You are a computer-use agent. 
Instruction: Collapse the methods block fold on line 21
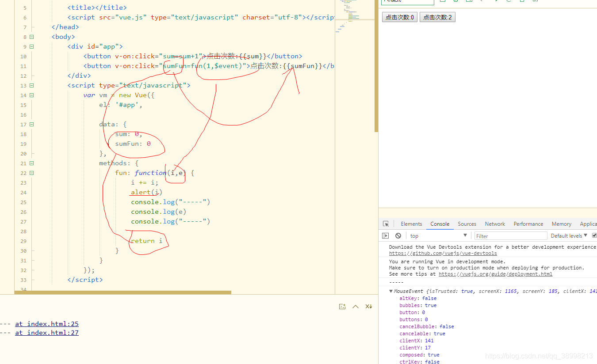(x=32, y=163)
